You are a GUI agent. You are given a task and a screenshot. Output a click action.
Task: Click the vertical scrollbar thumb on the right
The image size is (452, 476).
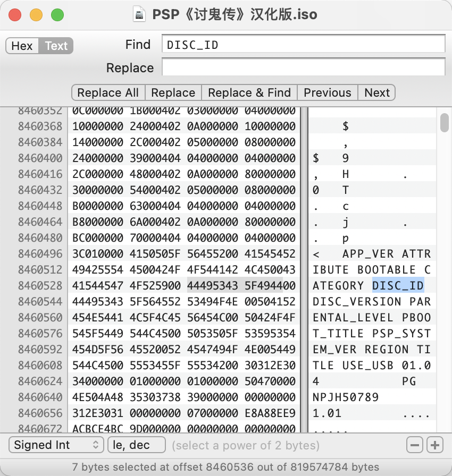click(443, 123)
